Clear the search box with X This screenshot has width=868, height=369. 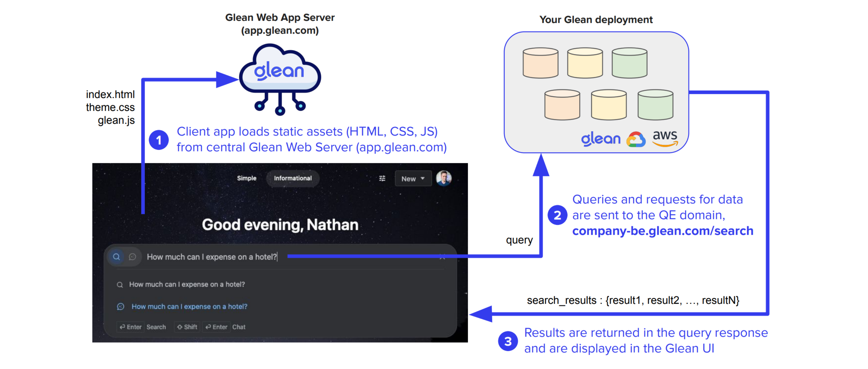click(x=442, y=257)
